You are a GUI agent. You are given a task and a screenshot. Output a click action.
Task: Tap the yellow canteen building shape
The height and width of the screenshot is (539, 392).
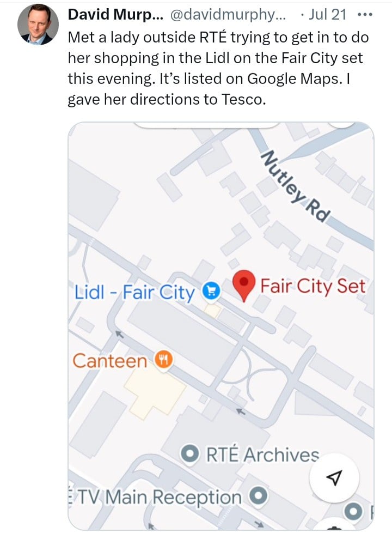tap(155, 392)
